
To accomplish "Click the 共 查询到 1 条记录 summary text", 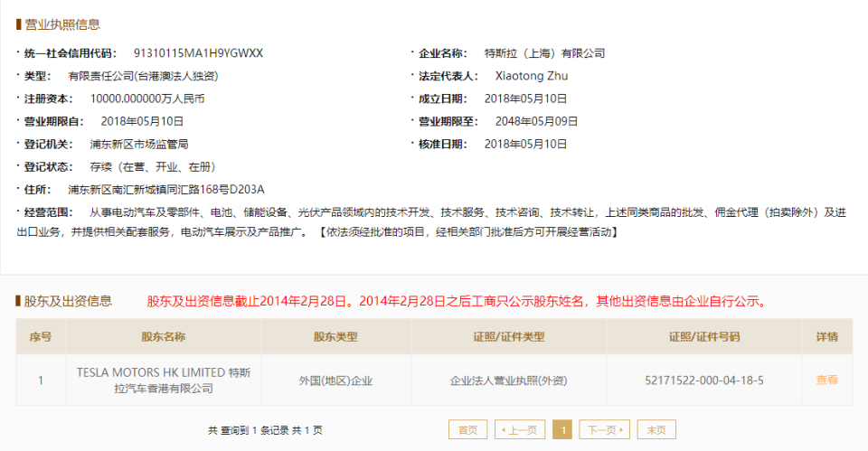I will click(265, 430).
